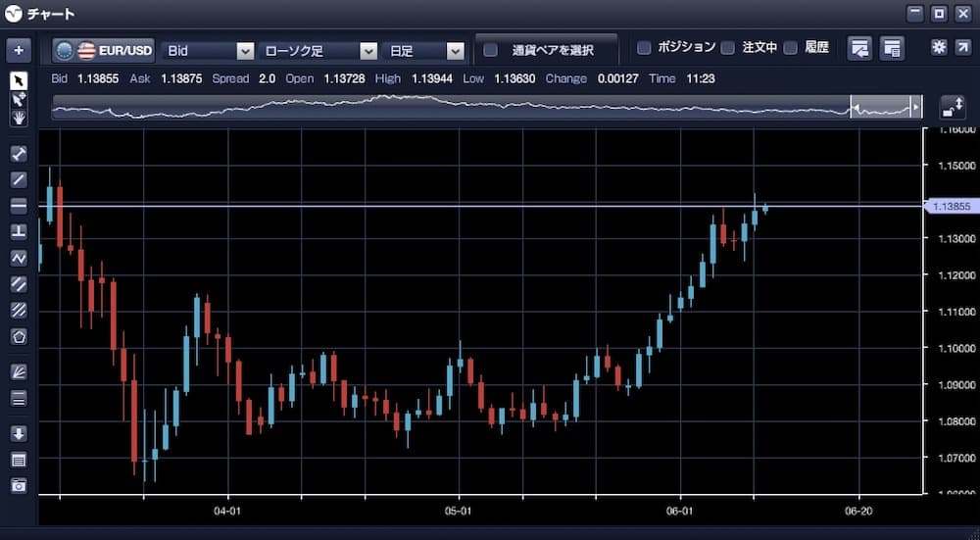
Task: Click the 06-01 date axis label
Action: point(681,512)
